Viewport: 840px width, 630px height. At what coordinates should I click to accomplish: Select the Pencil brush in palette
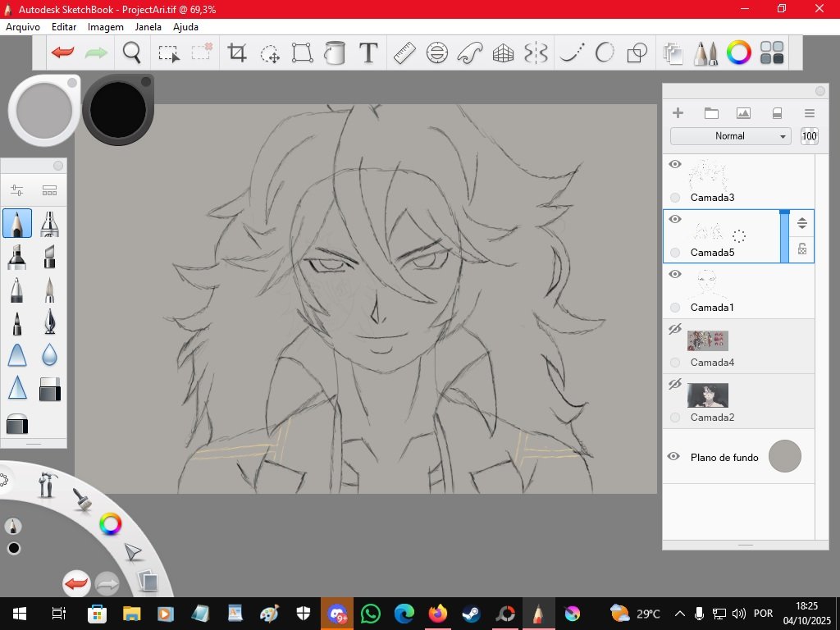coord(17,223)
